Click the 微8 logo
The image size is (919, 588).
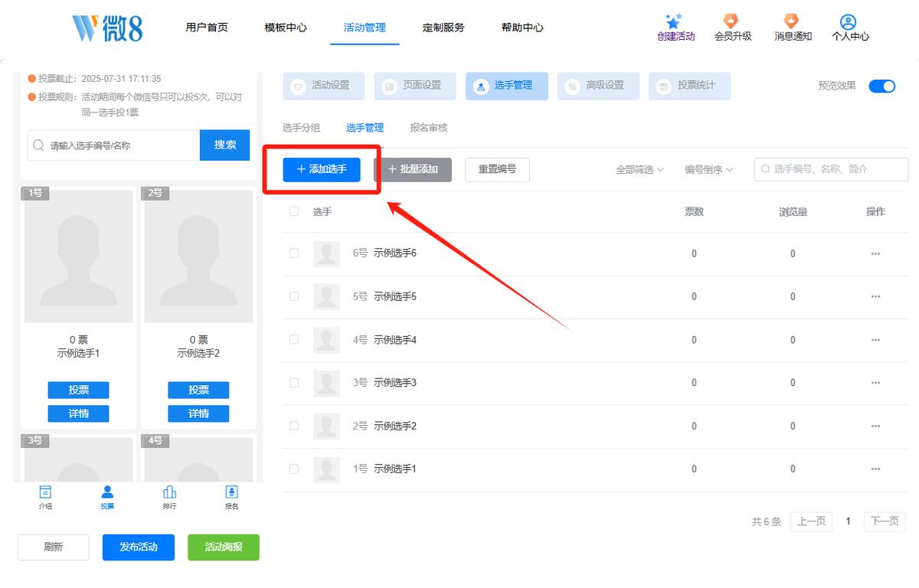tap(108, 28)
